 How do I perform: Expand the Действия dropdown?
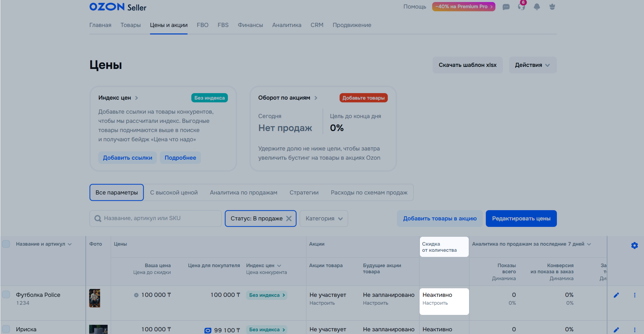pos(532,65)
